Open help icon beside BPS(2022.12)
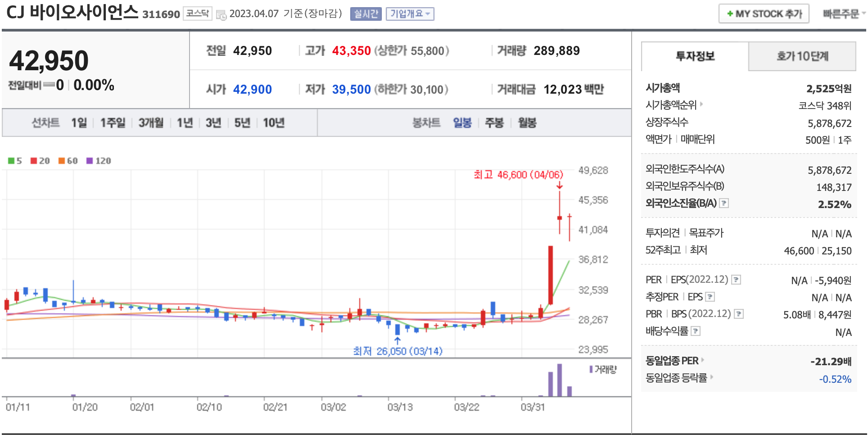868x435 pixels. pyautogui.click(x=739, y=314)
